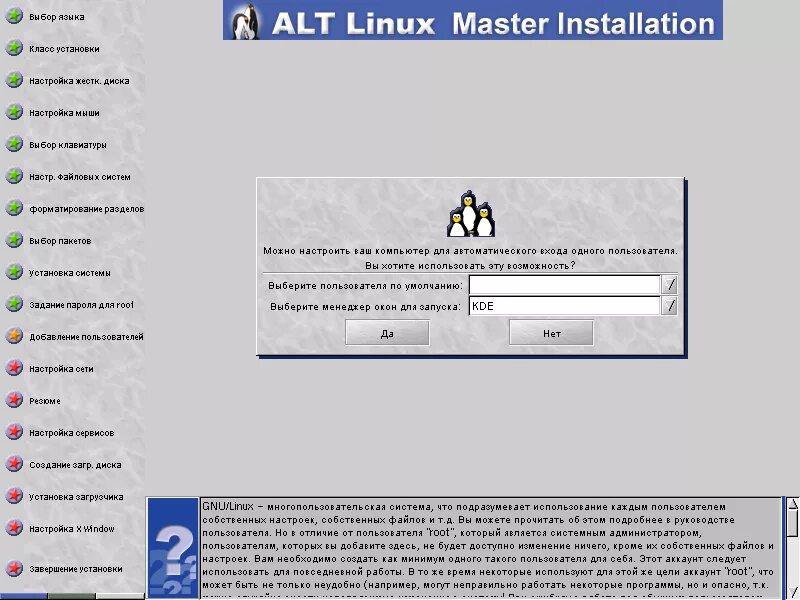
Task: Click green star beside Задание пароля для root
Action: pos(14,304)
